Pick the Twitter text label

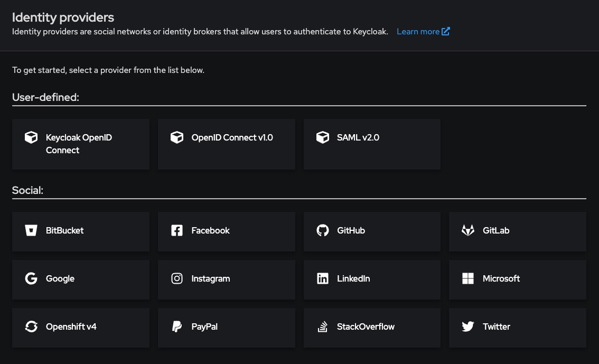click(x=497, y=326)
